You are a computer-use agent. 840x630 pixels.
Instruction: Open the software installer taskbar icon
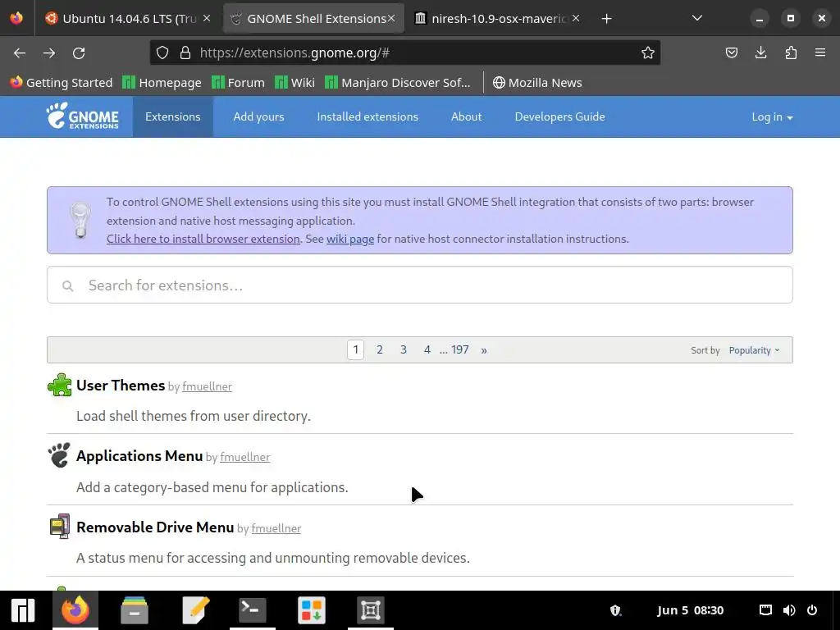(312, 610)
